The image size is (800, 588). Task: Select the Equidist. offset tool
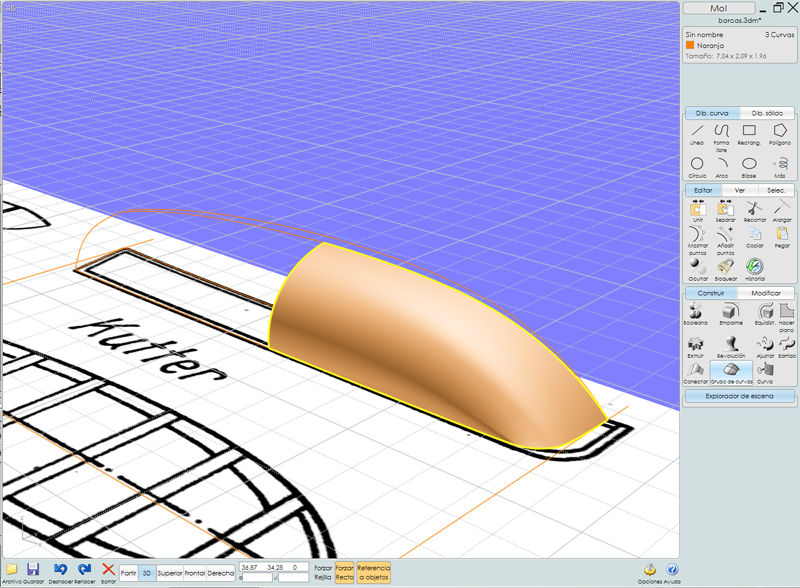[765, 313]
